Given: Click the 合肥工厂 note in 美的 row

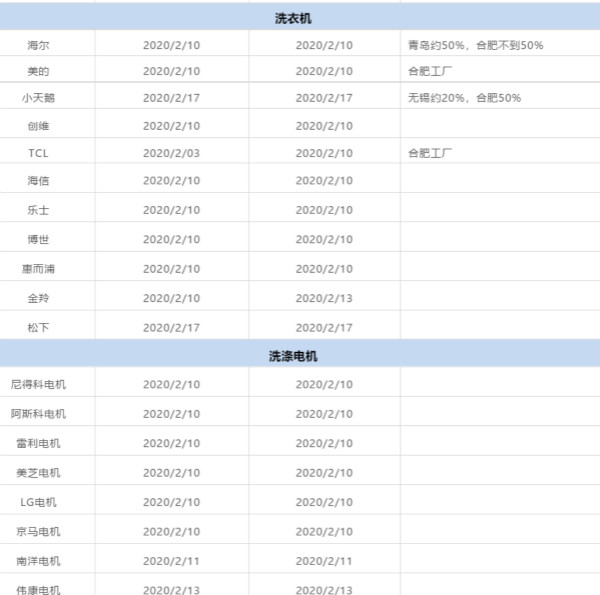Looking at the screenshot, I should 430,71.
